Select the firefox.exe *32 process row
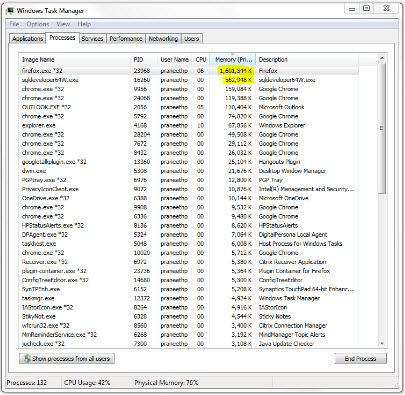 click(189, 71)
